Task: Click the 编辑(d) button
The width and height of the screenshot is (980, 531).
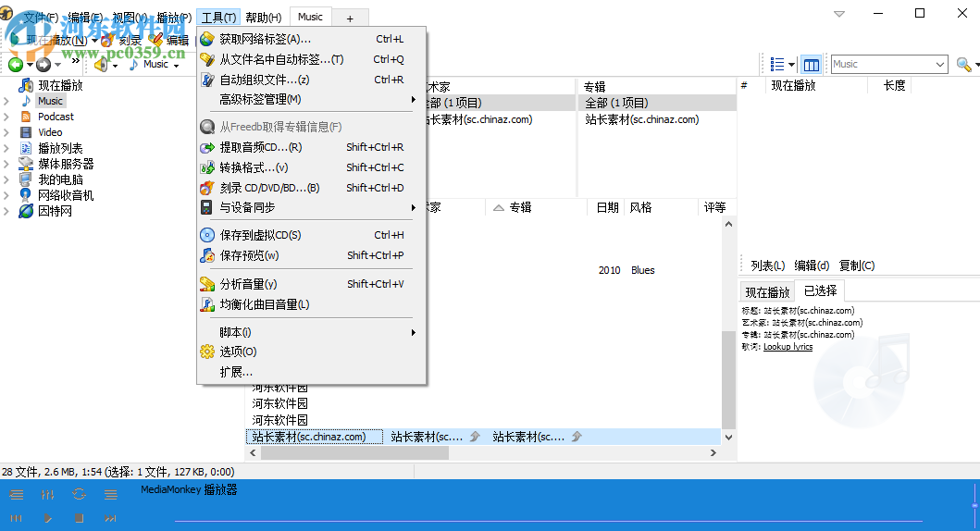Action: [812, 265]
